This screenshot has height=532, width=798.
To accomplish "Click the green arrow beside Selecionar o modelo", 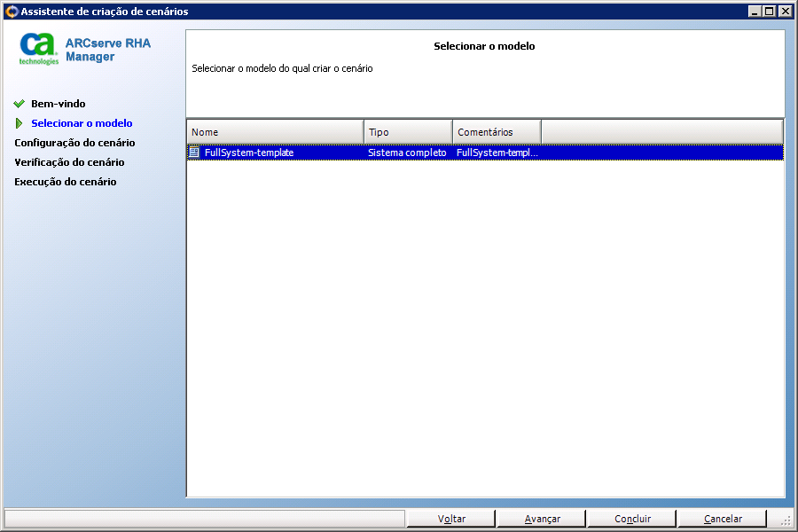I will pyautogui.click(x=19, y=123).
